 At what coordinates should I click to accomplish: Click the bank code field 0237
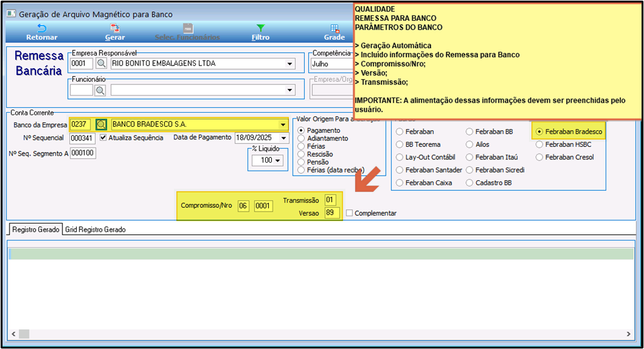[81, 124]
